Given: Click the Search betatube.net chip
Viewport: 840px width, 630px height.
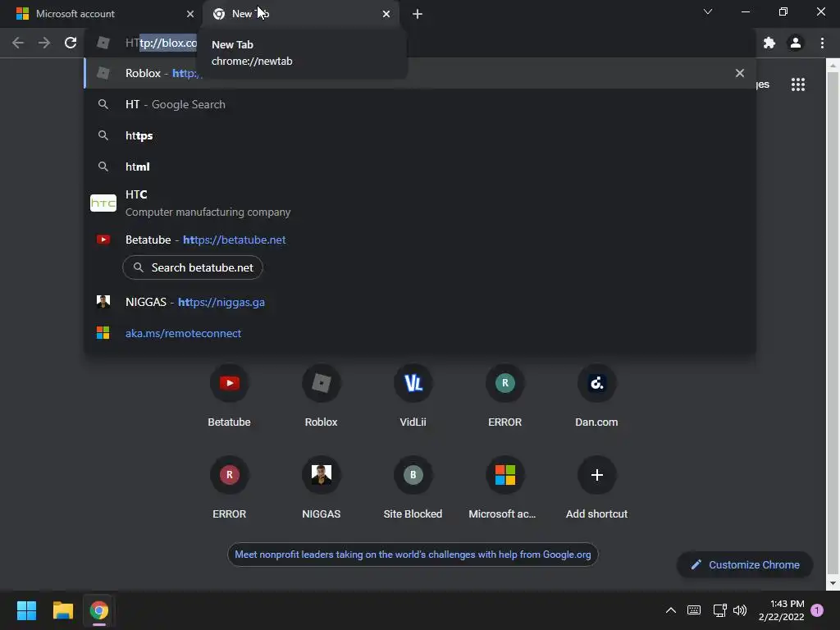Looking at the screenshot, I should 193,267.
